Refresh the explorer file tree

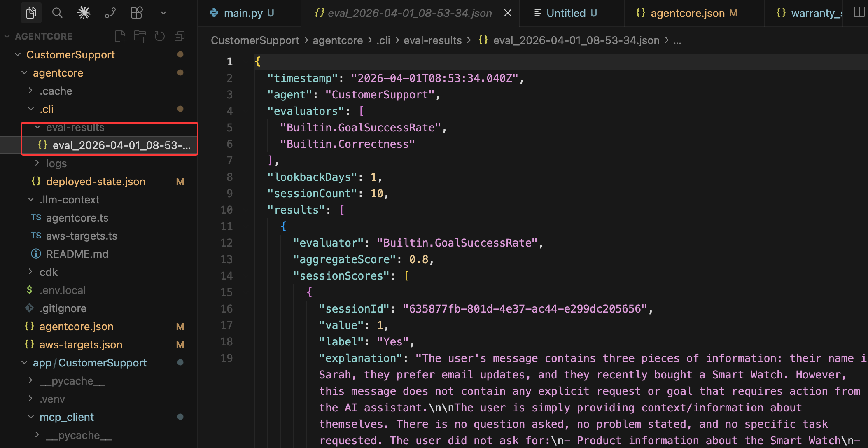click(x=160, y=37)
